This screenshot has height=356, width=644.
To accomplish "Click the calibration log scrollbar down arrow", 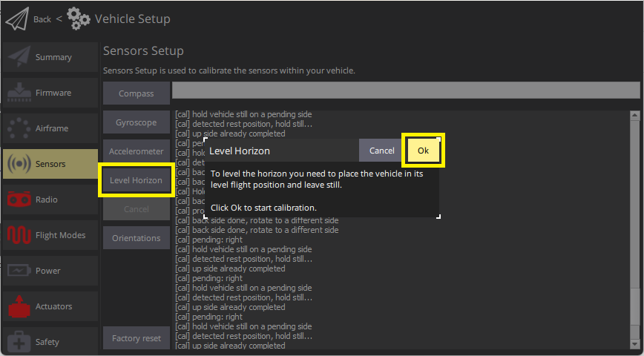I will pyautogui.click(x=634, y=344).
